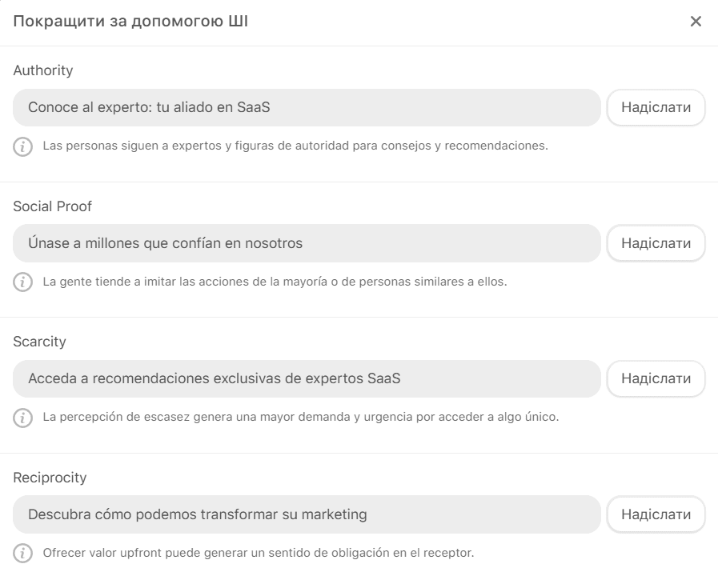This screenshot has width=718, height=588.
Task: Select the Scarcity section label
Action: coord(40,342)
